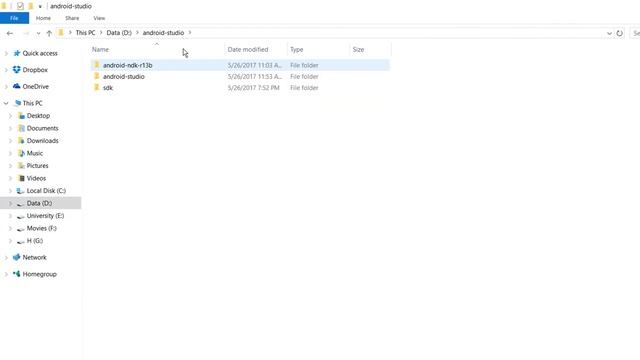The width and height of the screenshot is (640, 360).
Task: Open the recent locations dropdown arrow
Action: pos(38,33)
